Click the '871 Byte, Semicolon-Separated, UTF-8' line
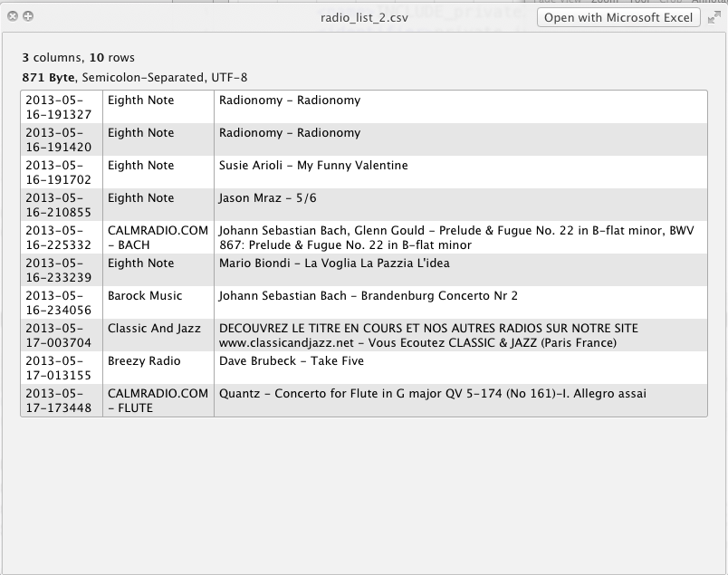Image resolution: width=728 pixels, height=575 pixels. tap(135, 77)
